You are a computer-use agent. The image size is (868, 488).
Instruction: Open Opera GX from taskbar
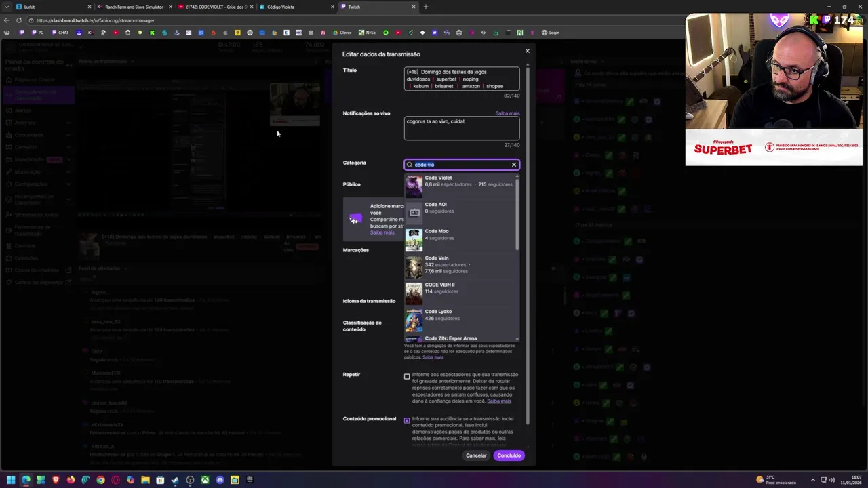coord(115,481)
